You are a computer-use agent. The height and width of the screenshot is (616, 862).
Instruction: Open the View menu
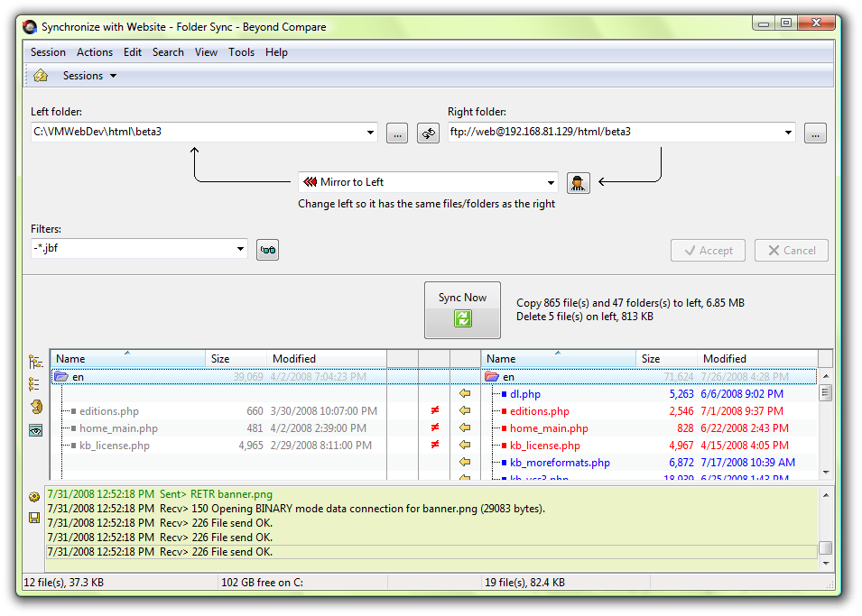coord(206,52)
